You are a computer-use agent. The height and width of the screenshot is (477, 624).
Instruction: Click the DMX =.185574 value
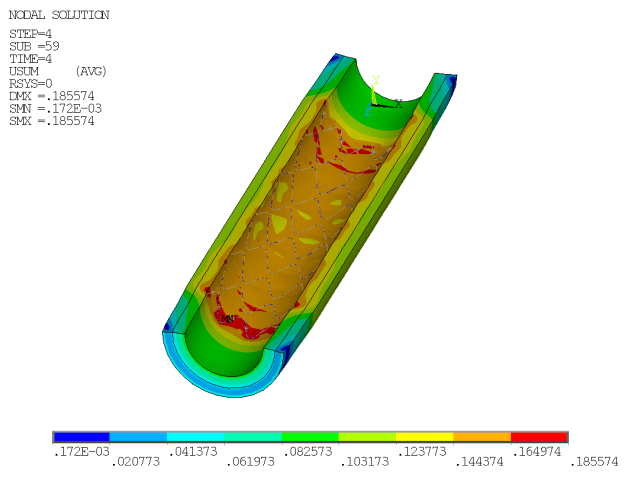pyautogui.click(x=52, y=96)
